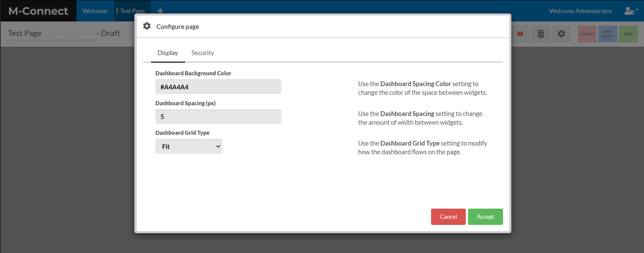Click the three-dot handle on Test Page tab
The width and height of the screenshot is (644, 253).
(x=117, y=11)
